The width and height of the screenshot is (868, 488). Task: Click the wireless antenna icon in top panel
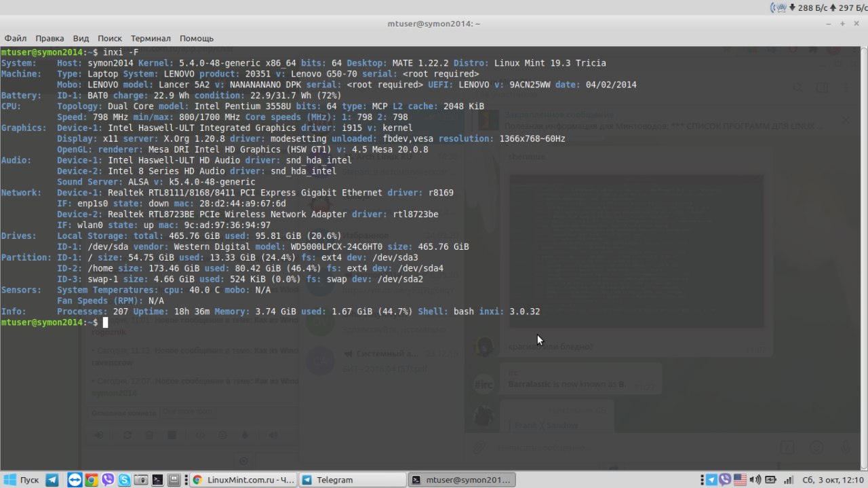[778, 7]
